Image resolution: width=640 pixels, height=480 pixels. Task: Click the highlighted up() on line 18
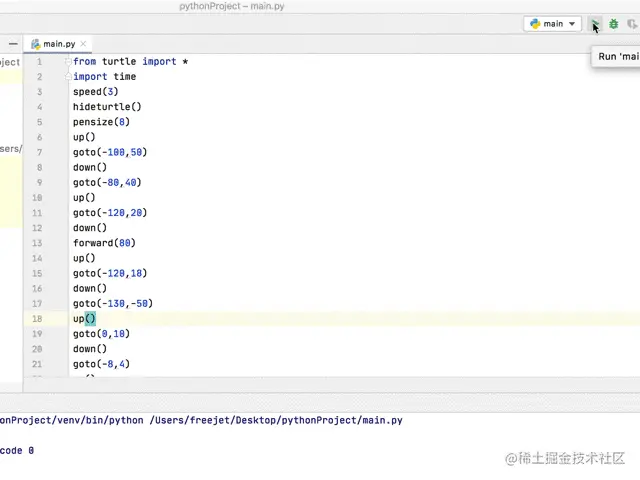tap(84, 318)
